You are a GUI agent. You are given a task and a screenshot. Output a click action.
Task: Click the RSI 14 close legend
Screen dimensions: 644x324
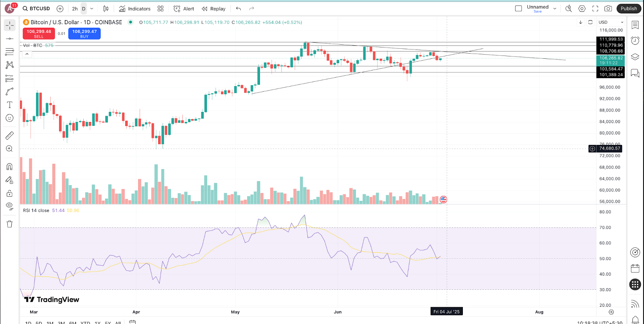[36, 210]
